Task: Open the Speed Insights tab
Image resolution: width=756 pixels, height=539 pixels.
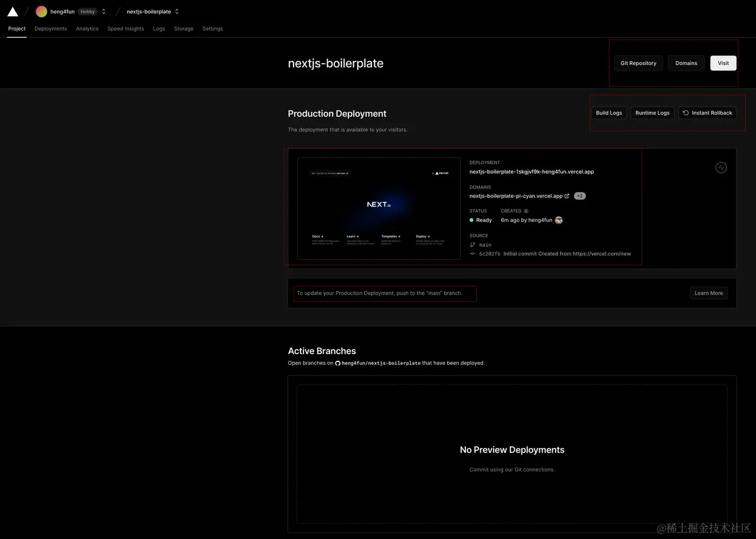Action: (126, 29)
